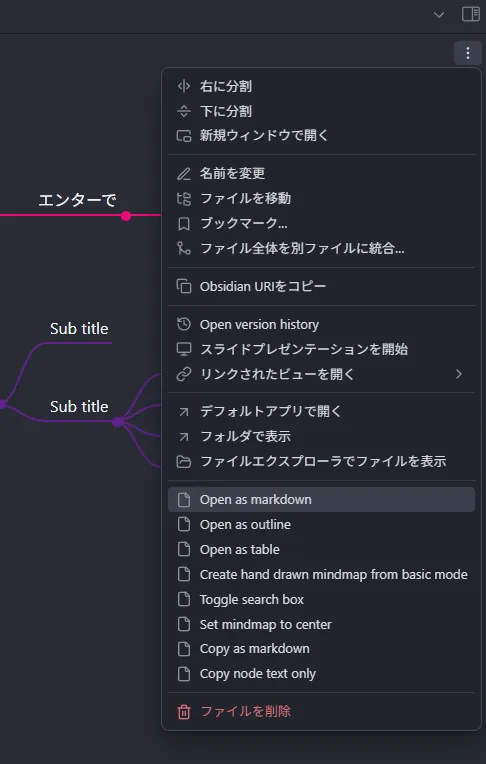
Task: Click the copy icon beside Obsidian URIをコピー
Action: pyautogui.click(x=184, y=286)
